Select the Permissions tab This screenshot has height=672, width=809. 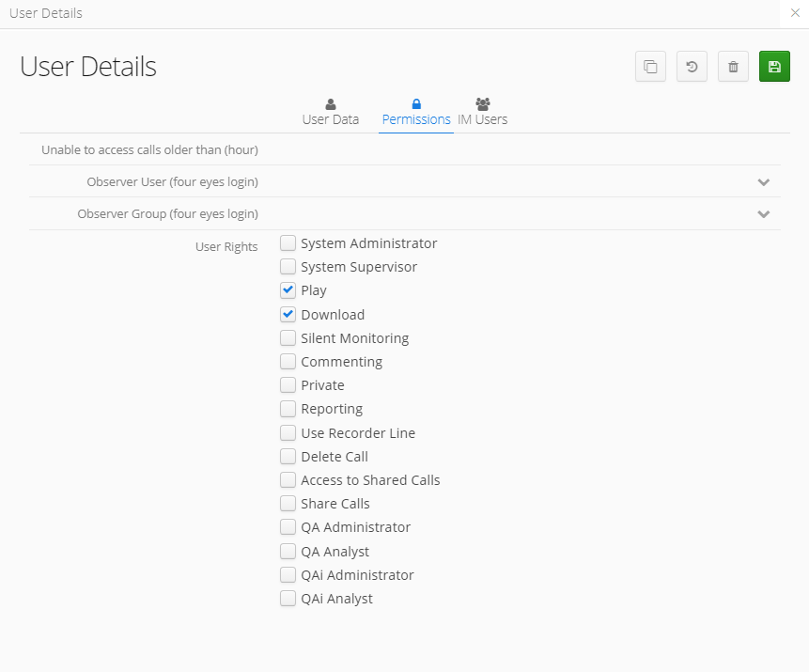click(416, 112)
